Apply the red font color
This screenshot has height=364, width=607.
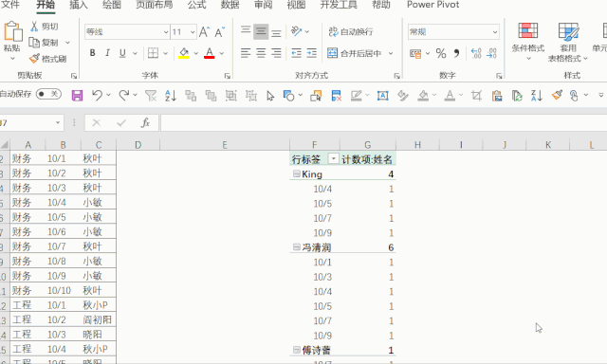click(210, 53)
